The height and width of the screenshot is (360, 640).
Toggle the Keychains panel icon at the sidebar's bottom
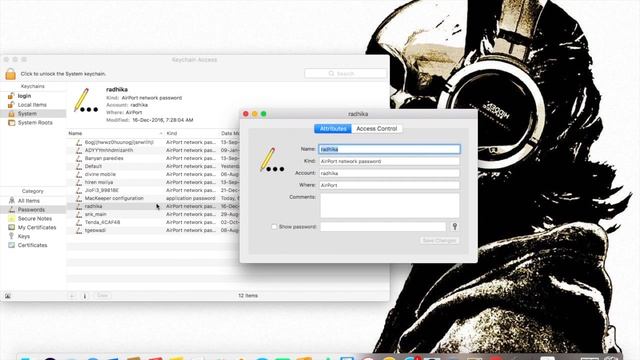[8, 296]
